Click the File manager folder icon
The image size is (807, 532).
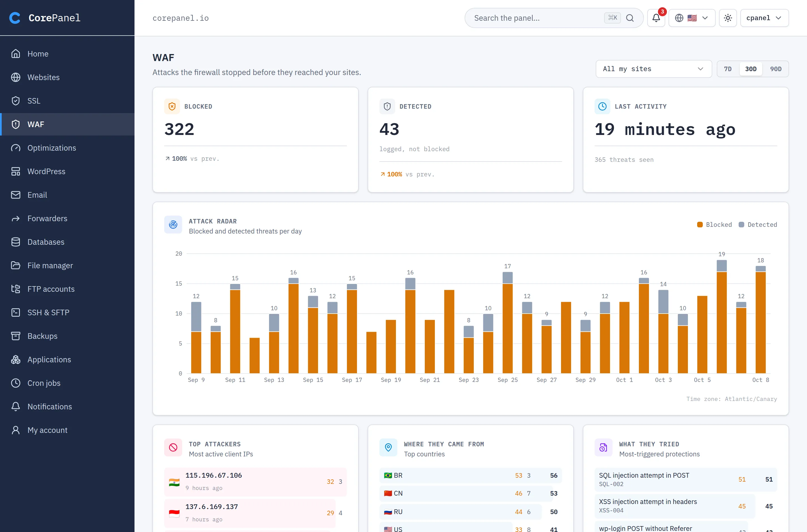16,265
